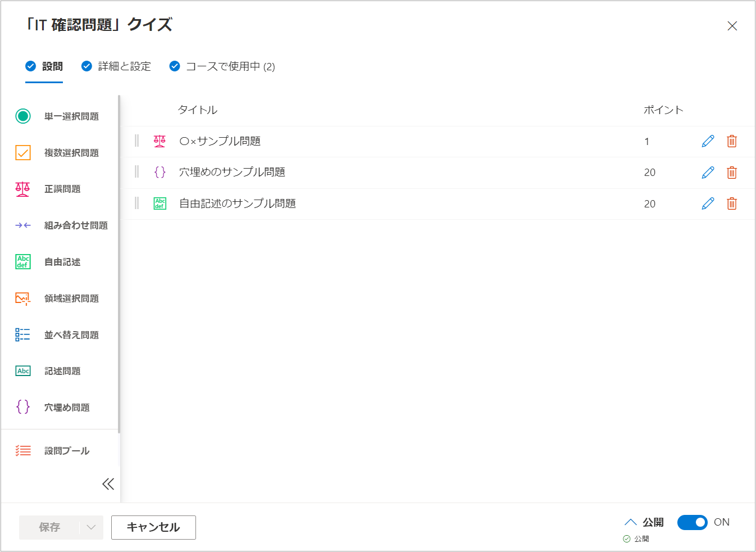Open the 詳細と設定 tab
The image size is (756, 552).
(116, 66)
